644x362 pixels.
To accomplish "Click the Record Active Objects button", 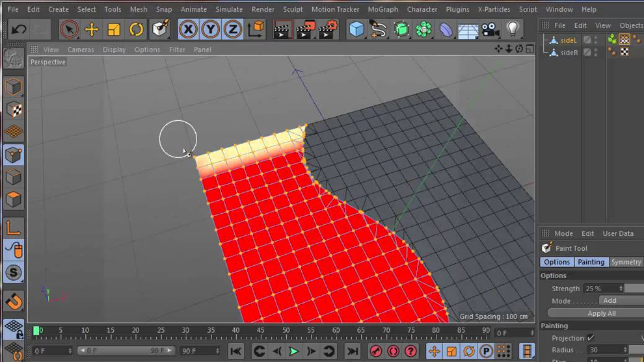I will 376,352.
